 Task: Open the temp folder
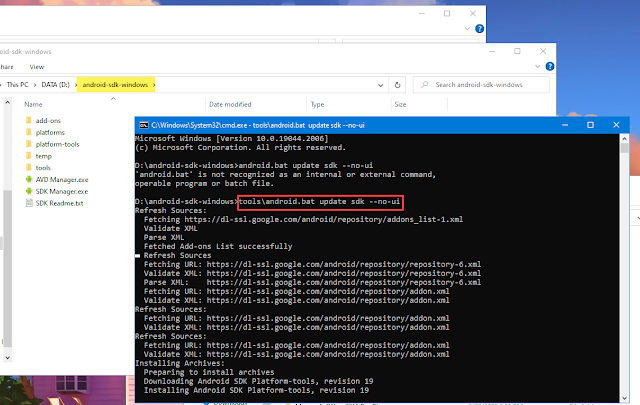tap(43, 156)
